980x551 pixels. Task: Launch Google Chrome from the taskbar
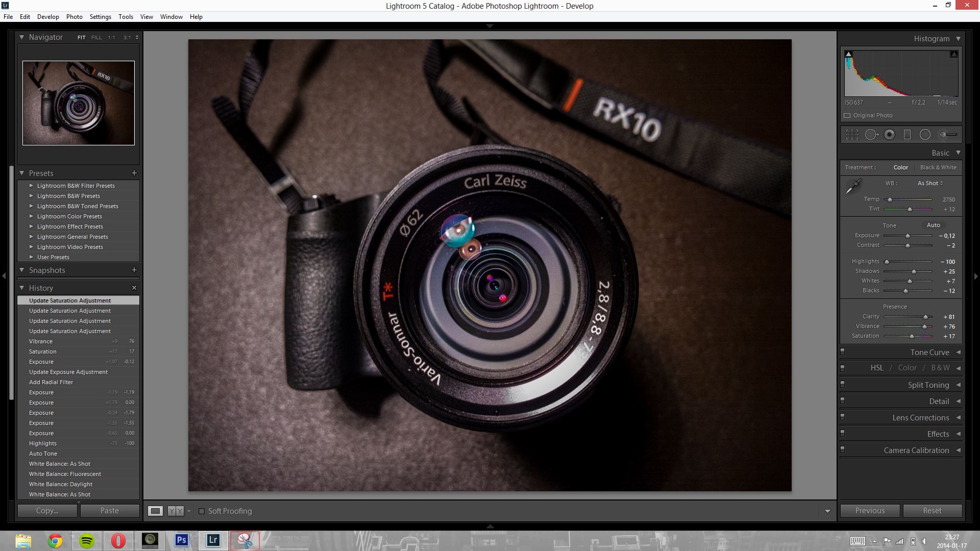pos(55,540)
